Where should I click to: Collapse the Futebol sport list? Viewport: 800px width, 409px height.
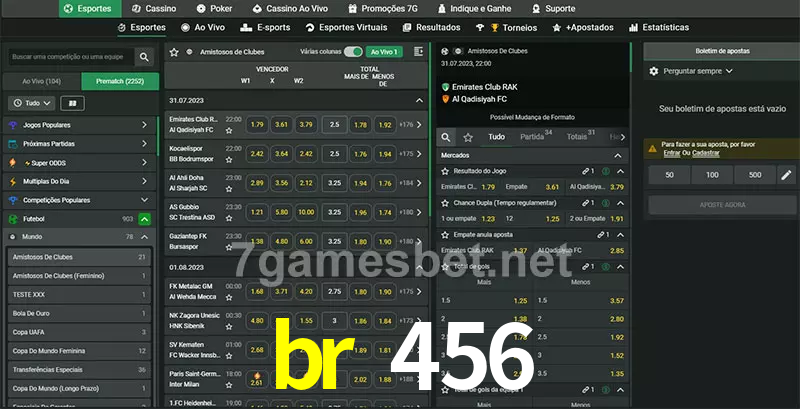144,219
